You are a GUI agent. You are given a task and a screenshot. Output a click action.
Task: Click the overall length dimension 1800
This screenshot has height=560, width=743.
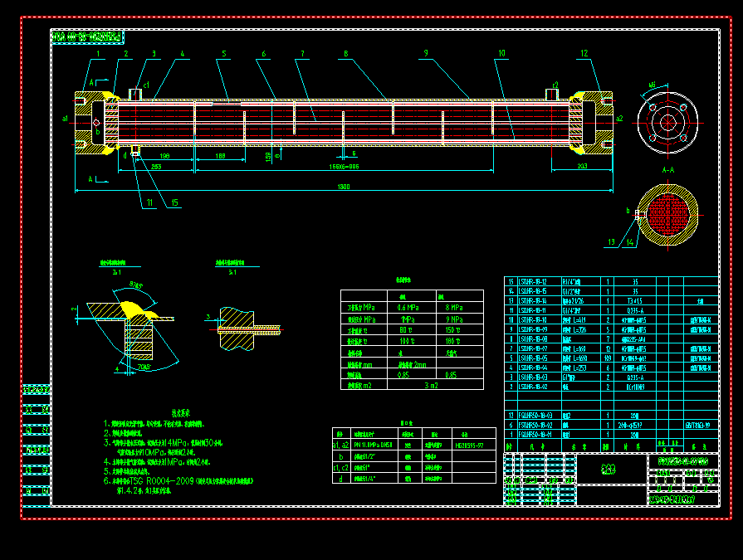(x=343, y=185)
